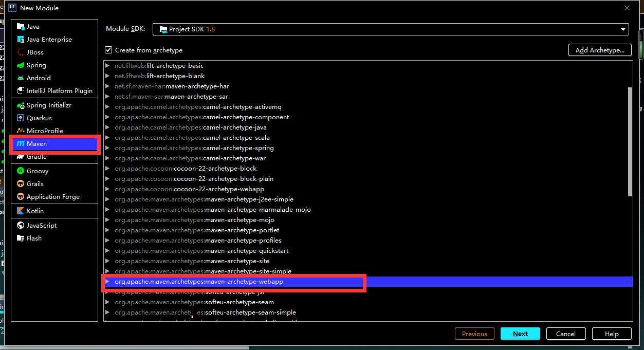644x350 pixels.
Task: Choose the JavaScript globe icon
Action: click(21, 226)
